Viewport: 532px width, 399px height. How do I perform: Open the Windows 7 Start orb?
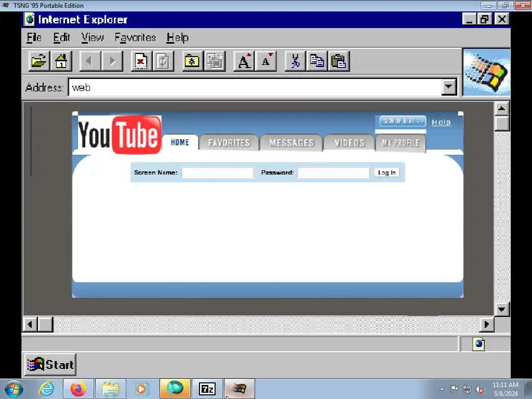tap(14, 389)
